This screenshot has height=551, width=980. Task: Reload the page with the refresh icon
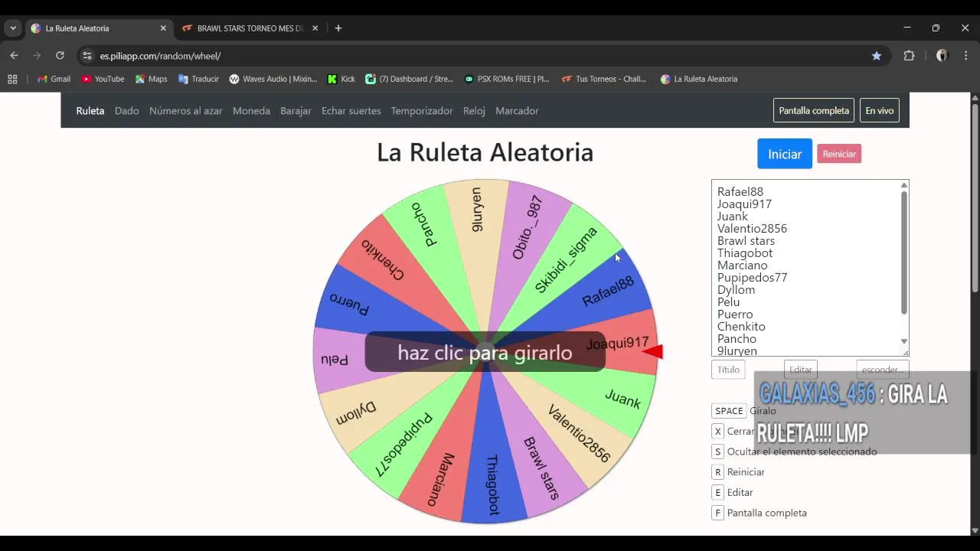pyautogui.click(x=60, y=56)
